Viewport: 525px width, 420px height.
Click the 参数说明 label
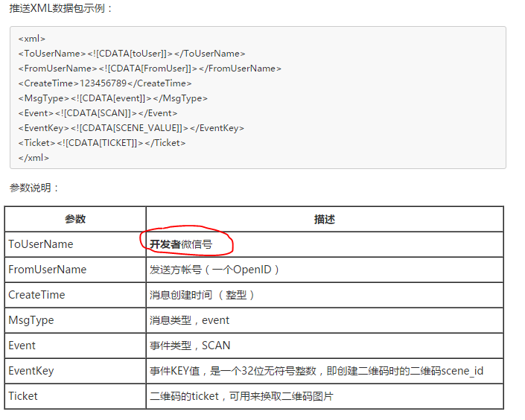(34, 188)
